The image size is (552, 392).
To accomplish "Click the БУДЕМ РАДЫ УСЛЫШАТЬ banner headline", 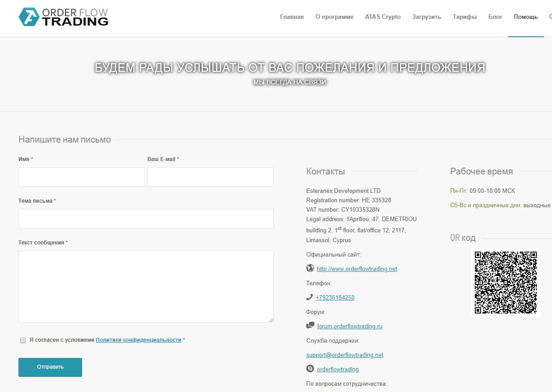I will tap(289, 67).
